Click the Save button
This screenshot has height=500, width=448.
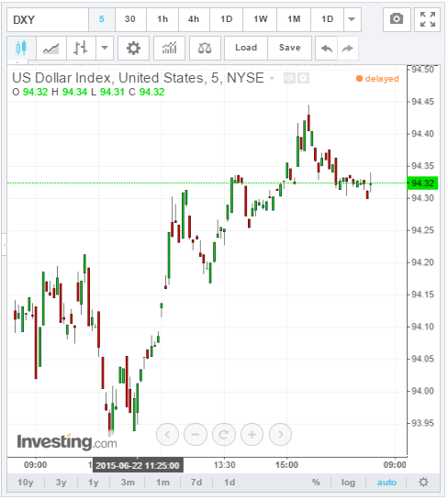click(x=290, y=48)
